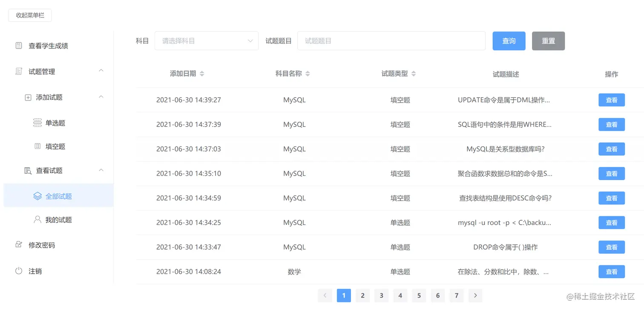Click the 查看学生成绩 sidebar icon
Screen dimensions: 644x310
19,46
